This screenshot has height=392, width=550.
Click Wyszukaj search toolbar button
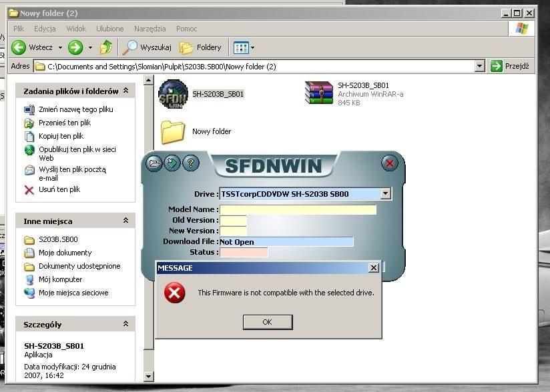[x=147, y=47]
